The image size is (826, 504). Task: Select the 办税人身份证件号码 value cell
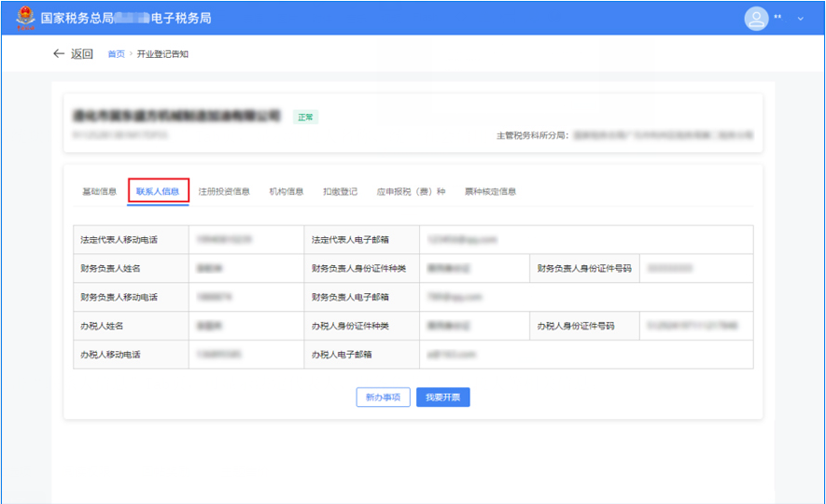pyautogui.click(x=696, y=326)
